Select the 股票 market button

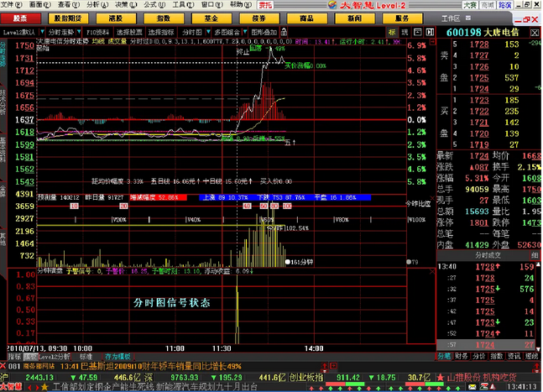pos(20,18)
